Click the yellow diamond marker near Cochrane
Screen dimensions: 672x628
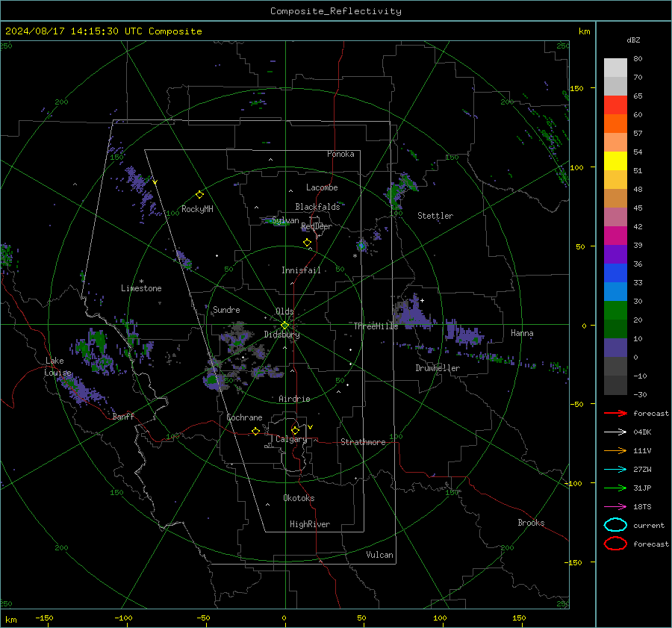pos(255,432)
